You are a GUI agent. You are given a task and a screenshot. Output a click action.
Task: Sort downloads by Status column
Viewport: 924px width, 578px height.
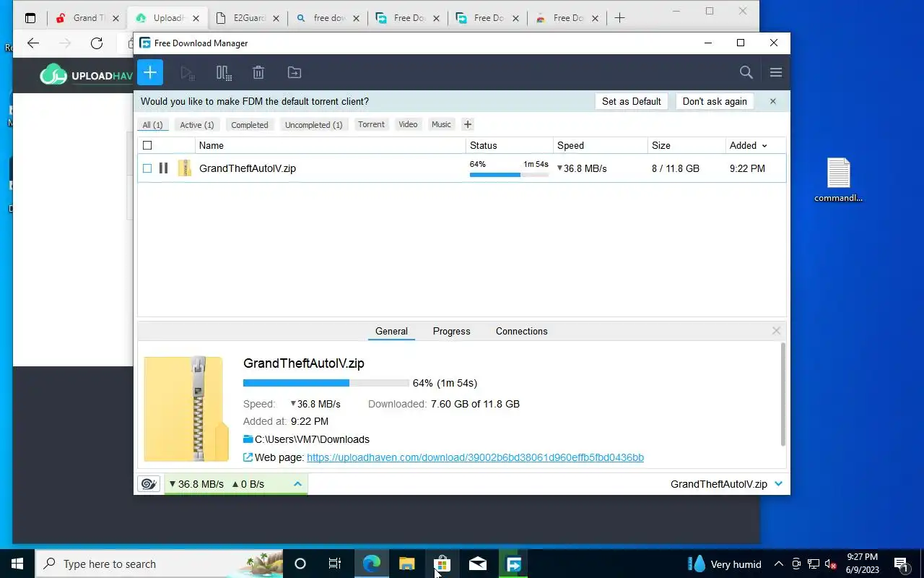click(x=510, y=145)
